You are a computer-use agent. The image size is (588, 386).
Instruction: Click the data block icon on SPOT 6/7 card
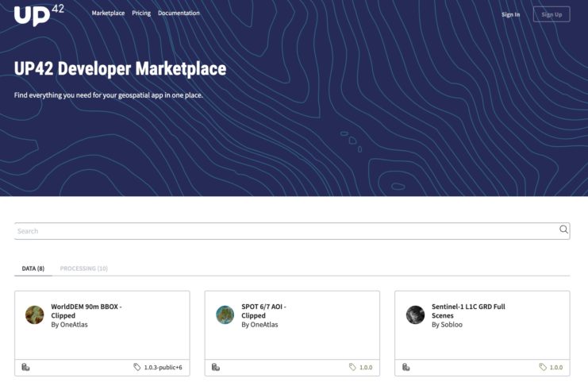click(x=216, y=367)
